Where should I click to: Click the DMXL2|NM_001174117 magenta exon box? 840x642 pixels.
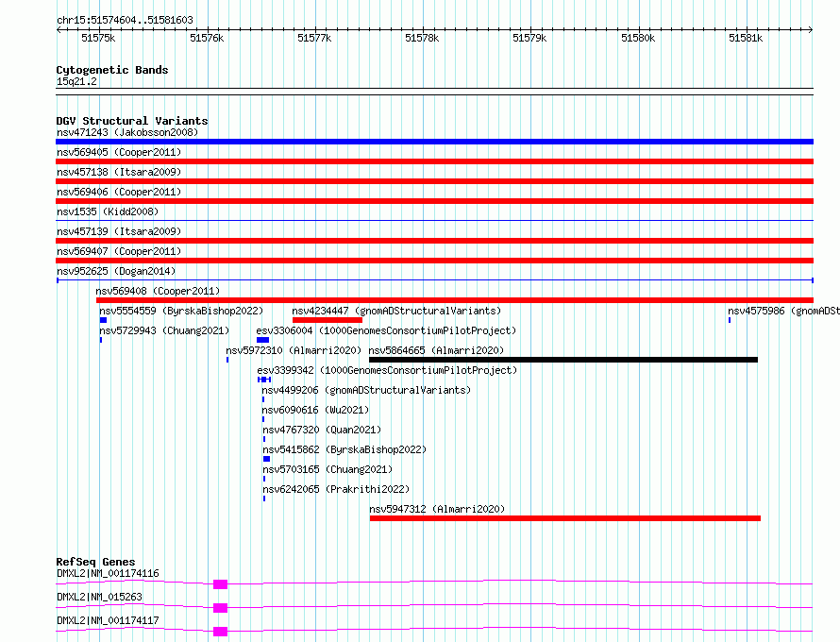tap(220, 632)
